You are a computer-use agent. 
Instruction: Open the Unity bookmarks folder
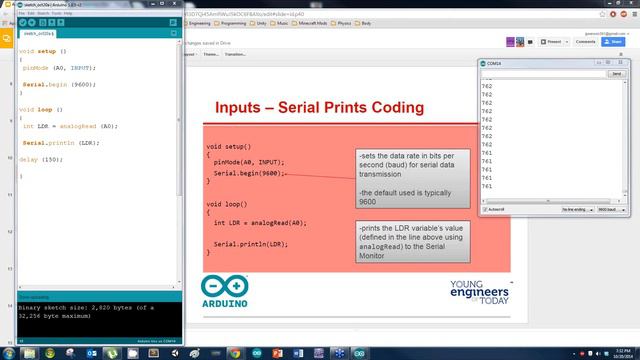pos(258,23)
